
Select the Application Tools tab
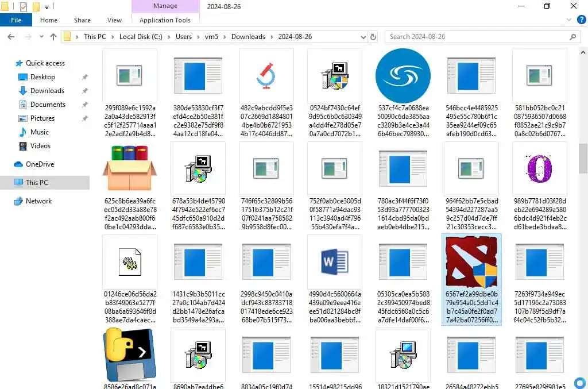165,20
